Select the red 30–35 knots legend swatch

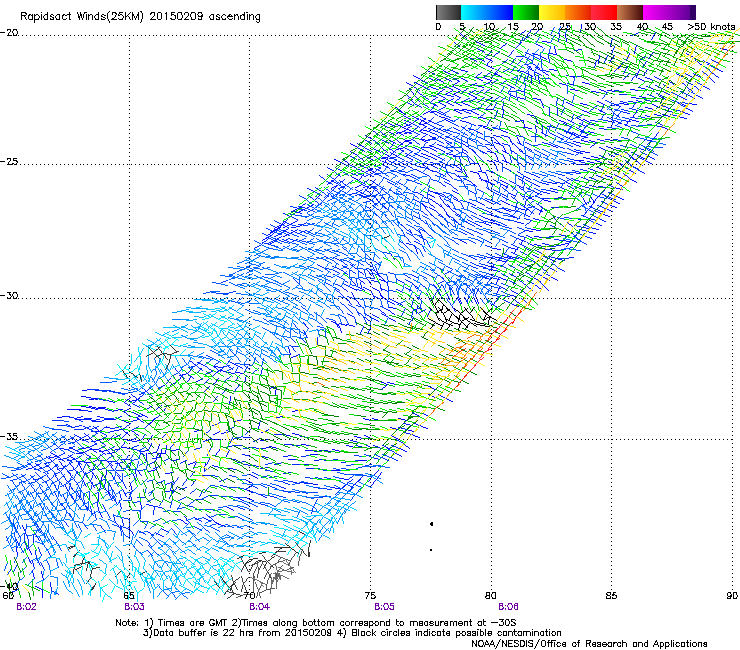pyautogui.click(x=604, y=12)
